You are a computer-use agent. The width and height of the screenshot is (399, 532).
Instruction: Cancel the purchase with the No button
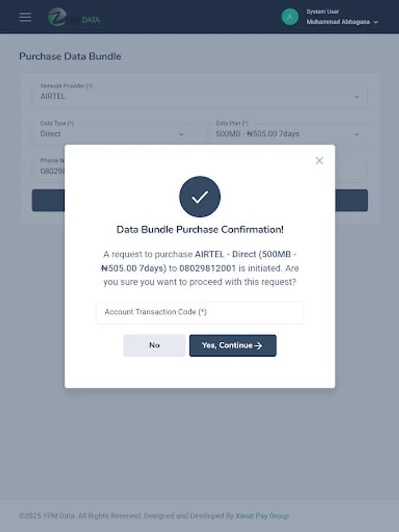[x=154, y=345]
